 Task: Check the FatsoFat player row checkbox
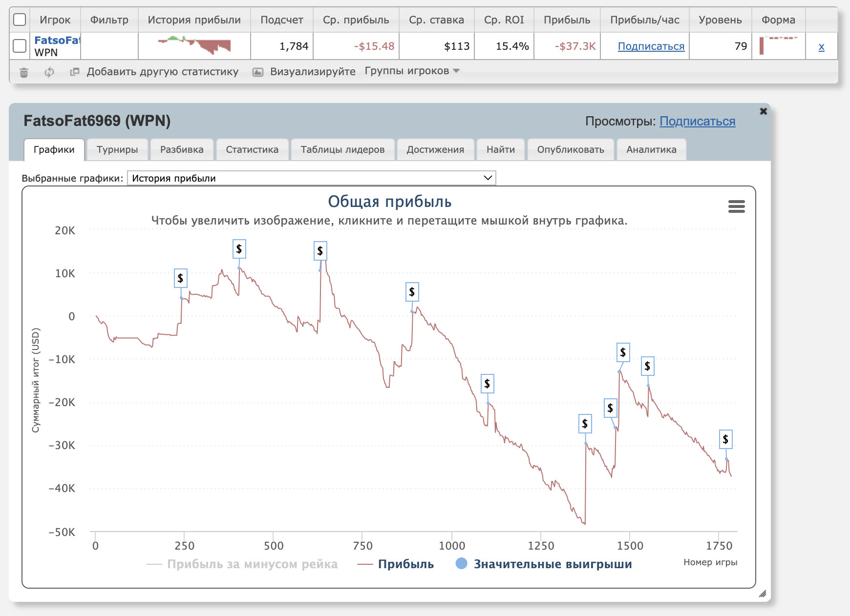pos(20,46)
